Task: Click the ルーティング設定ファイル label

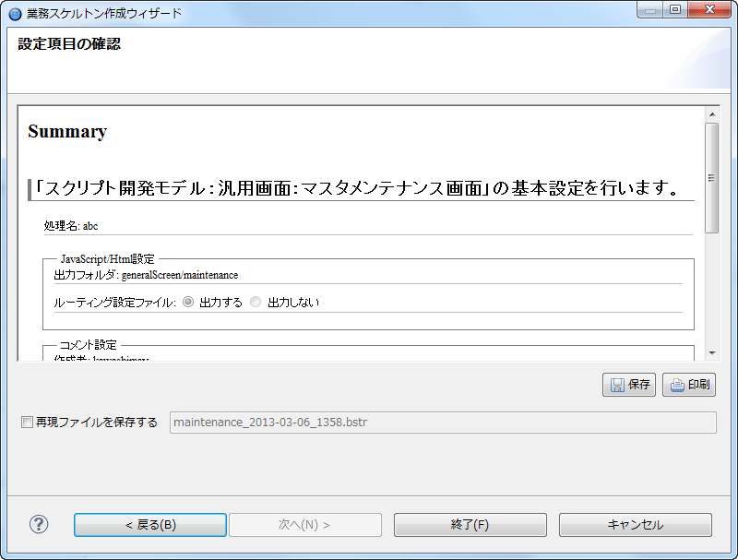Action: point(114,302)
